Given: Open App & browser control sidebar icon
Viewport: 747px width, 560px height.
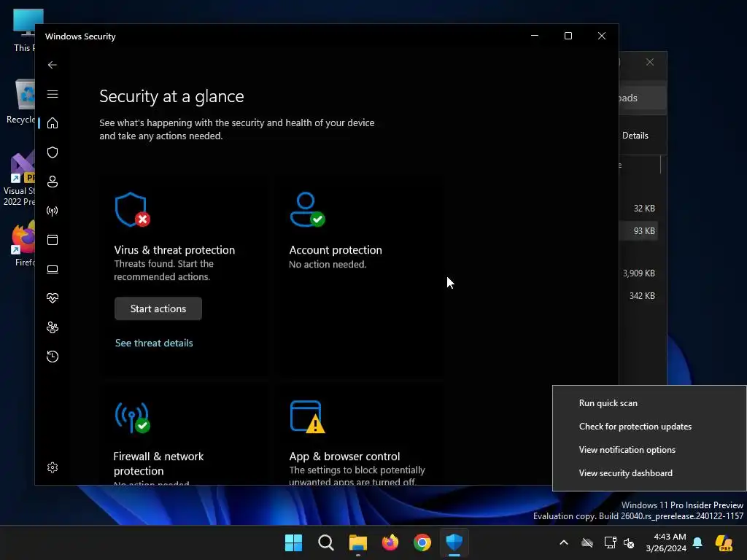Looking at the screenshot, I should click(53, 240).
